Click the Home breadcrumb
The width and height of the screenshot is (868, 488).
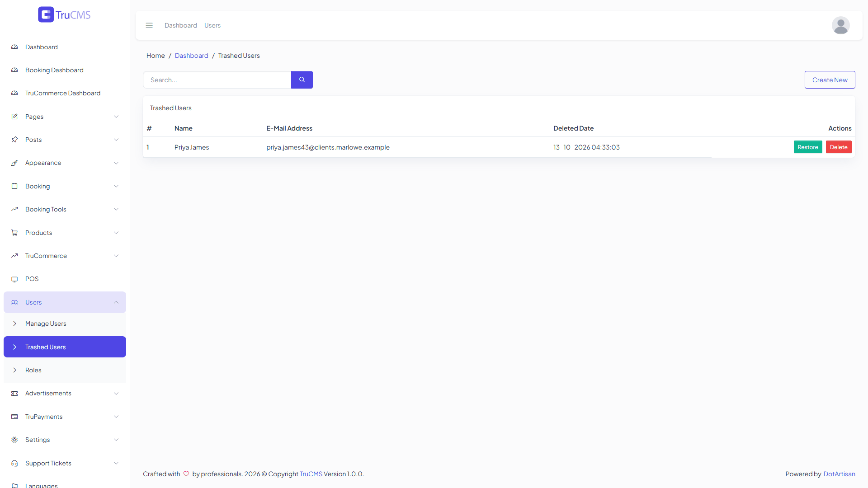click(x=156, y=56)
